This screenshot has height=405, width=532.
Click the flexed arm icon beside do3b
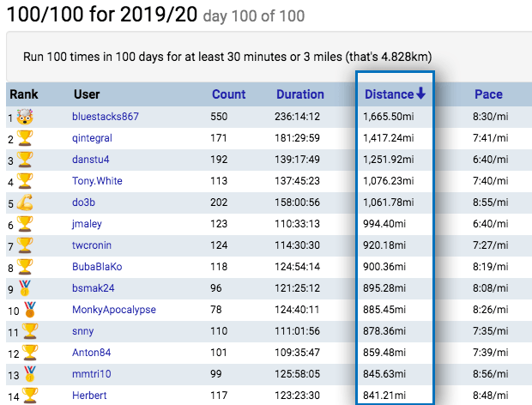point(25,202)
